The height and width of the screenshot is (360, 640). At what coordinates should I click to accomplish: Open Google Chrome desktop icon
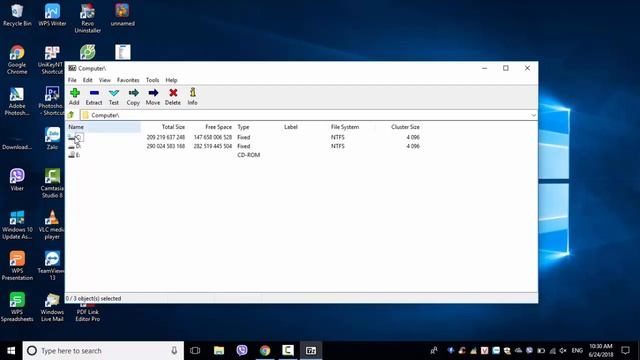pyautogui.click(x=17, y=60)
